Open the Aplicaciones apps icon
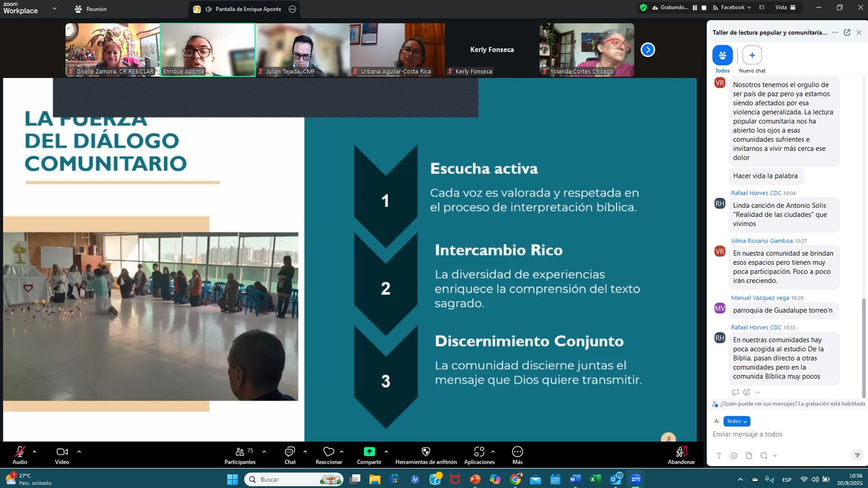 click(479, 452)
